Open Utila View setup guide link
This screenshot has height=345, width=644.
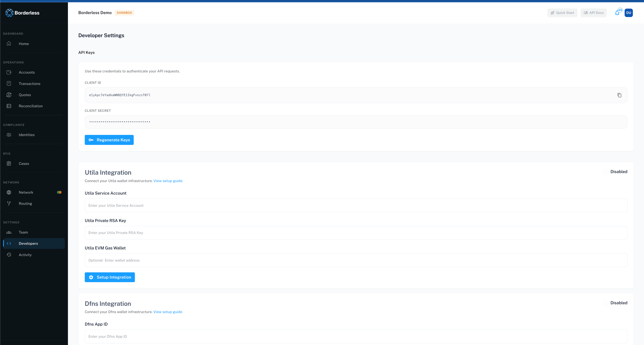[x=168, y=181]
